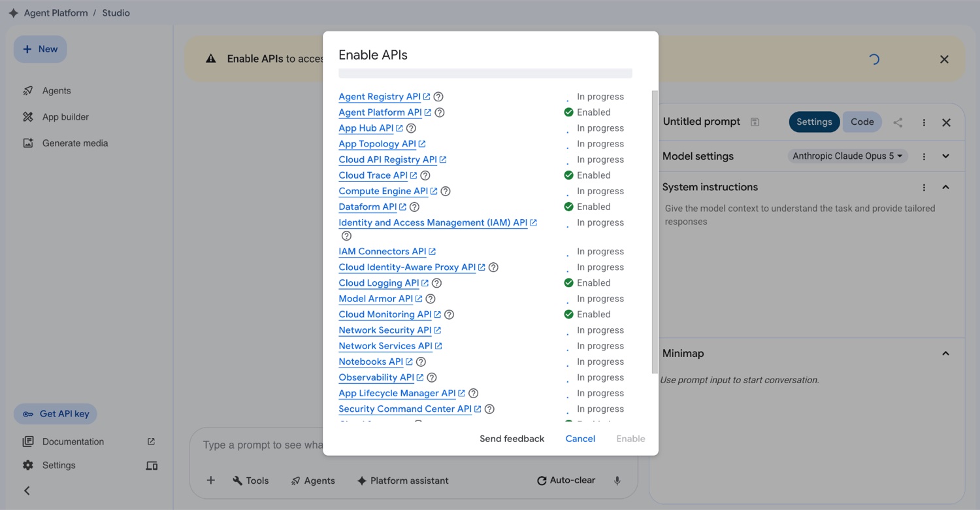Open App builder from the sidebar
The image size is (980, 510).
tap(65, 117)
